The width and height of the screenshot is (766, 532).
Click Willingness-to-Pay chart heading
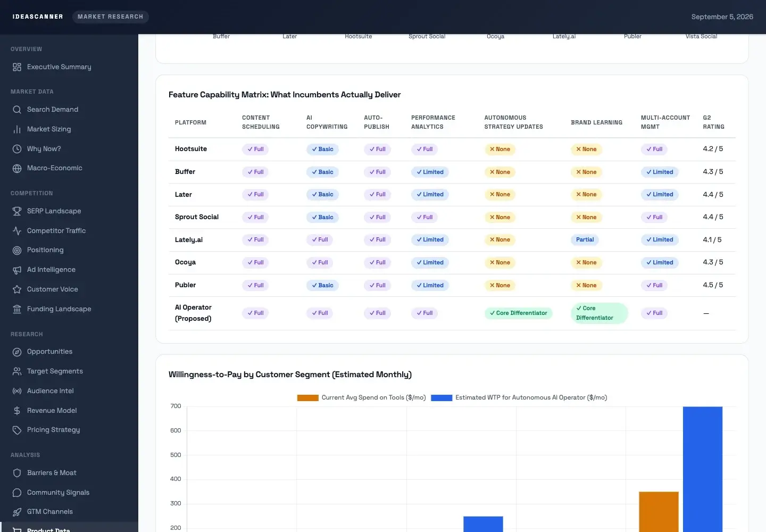coord(290,375)
